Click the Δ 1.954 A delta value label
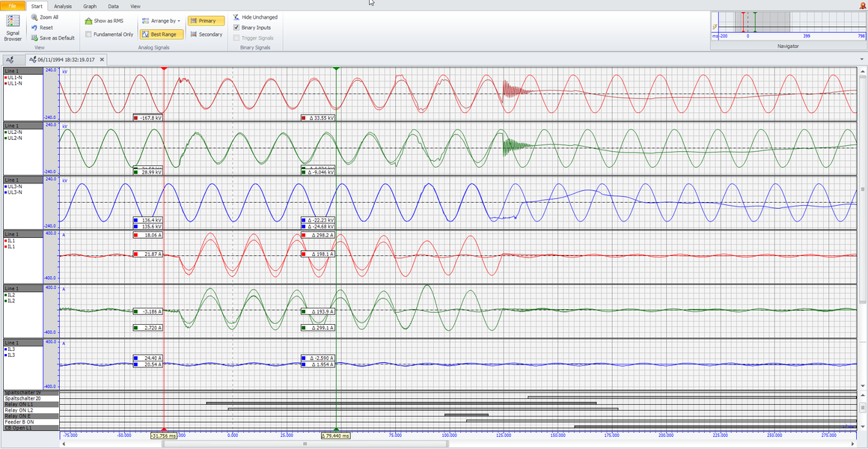 (318, 365)
